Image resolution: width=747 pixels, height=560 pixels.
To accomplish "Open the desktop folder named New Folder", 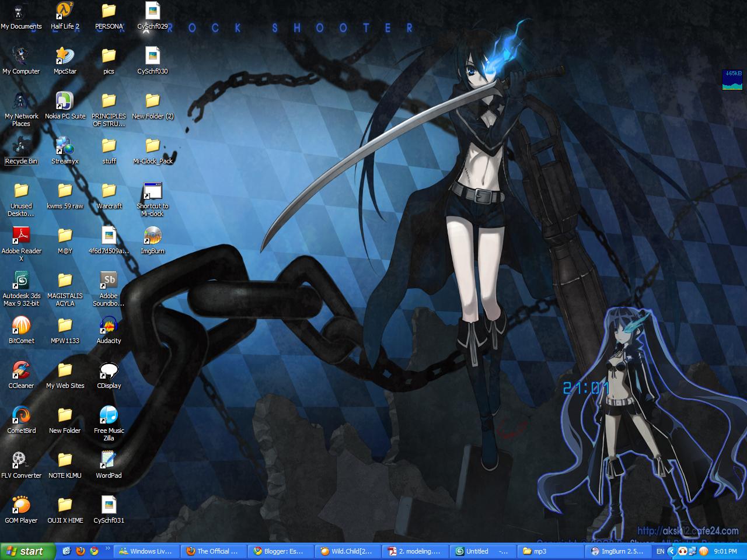I will 65,421.
